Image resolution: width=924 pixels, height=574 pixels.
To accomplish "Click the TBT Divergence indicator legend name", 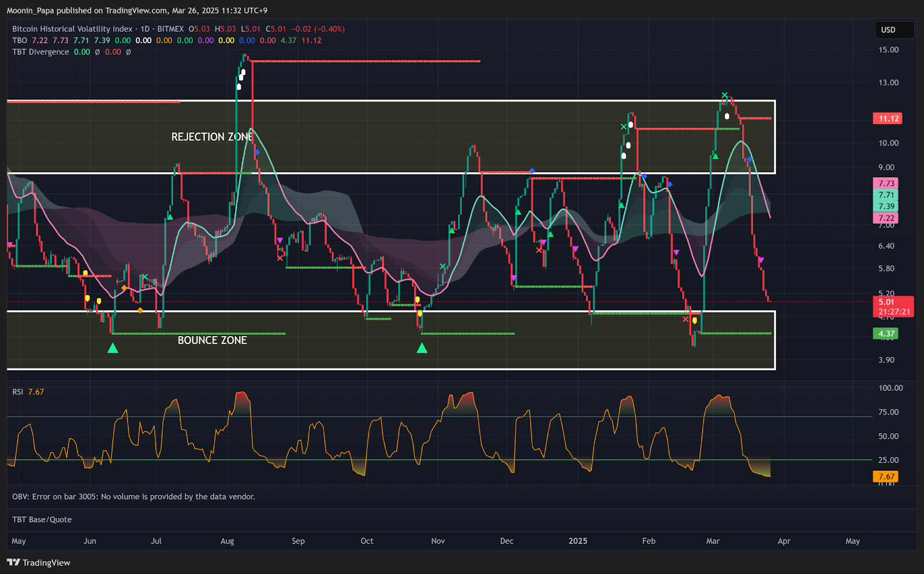I will (40, 52).
